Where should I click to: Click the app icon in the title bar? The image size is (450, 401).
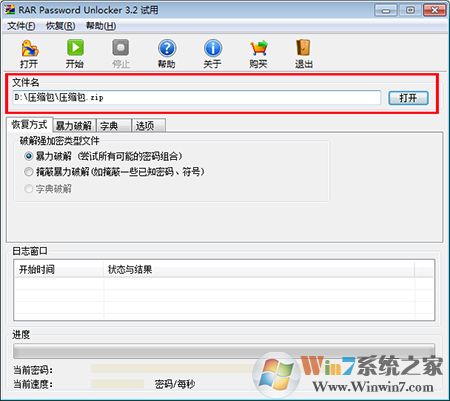point(10,9)
